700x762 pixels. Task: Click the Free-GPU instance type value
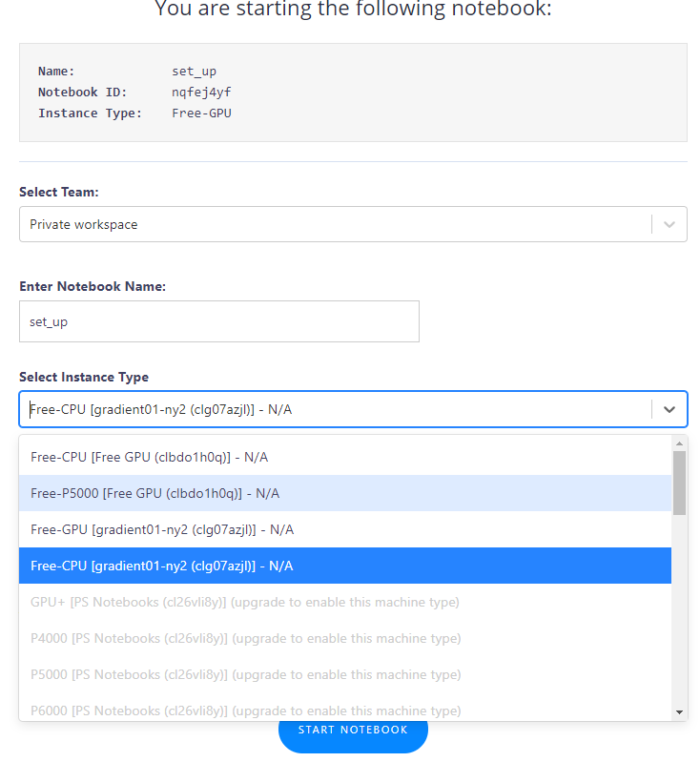(201, 113)
